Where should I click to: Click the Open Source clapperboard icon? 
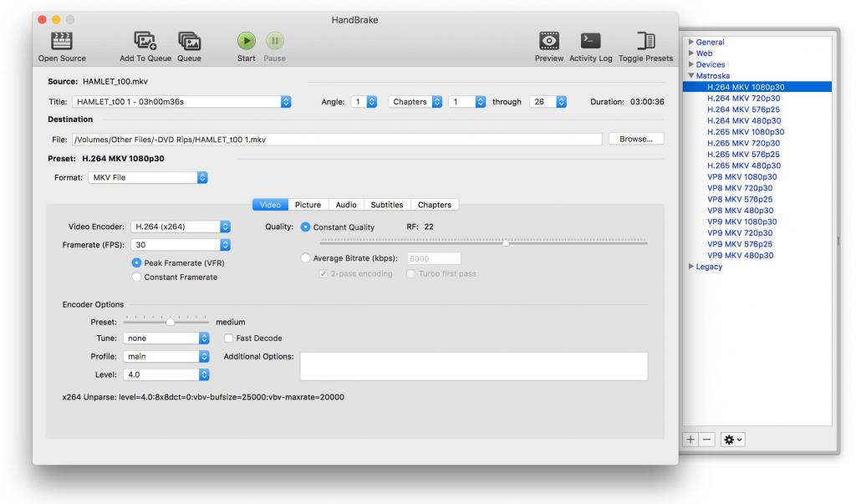pyautogui.click(x=62, y=41)
